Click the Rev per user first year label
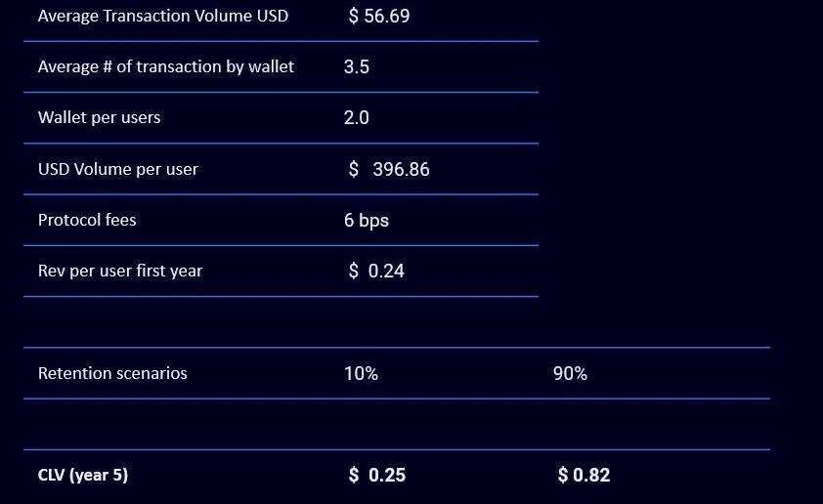This screenshot has width=823, height=504. click(119, 271)
